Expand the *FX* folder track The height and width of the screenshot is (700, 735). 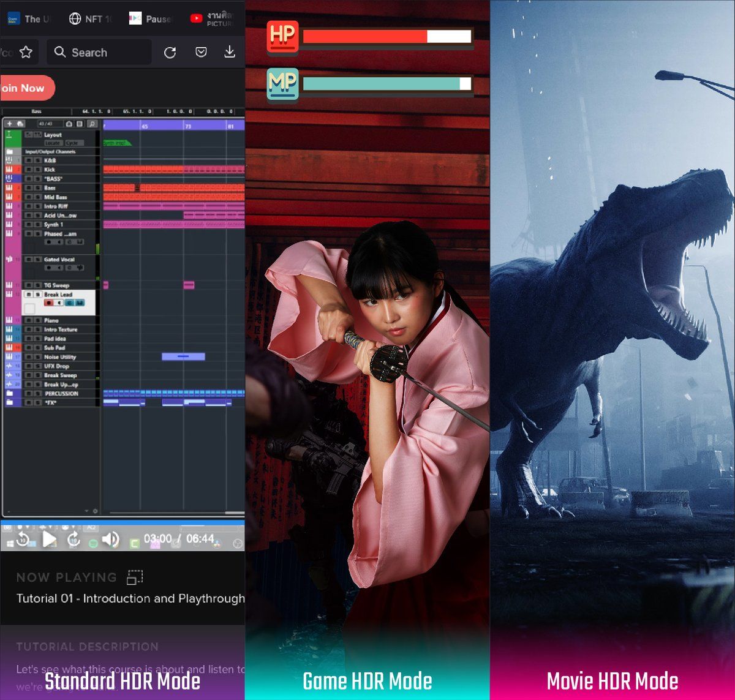coord(9,402)
